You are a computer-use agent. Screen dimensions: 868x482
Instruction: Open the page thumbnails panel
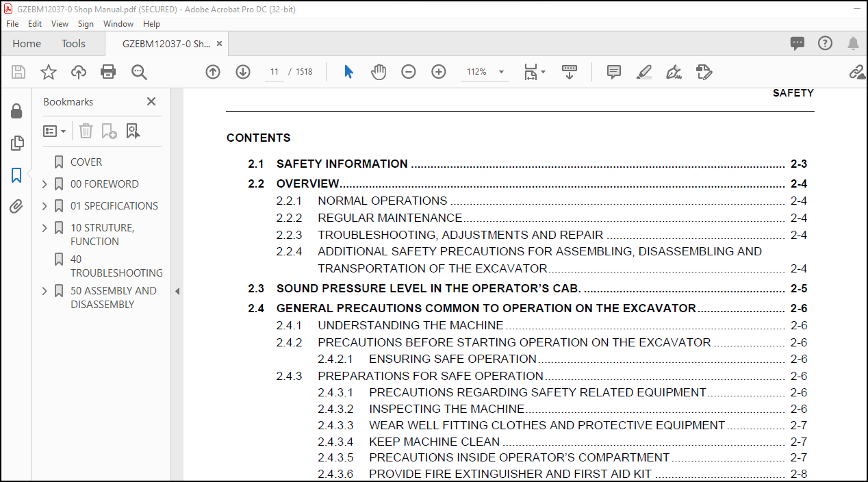[16, 143]
